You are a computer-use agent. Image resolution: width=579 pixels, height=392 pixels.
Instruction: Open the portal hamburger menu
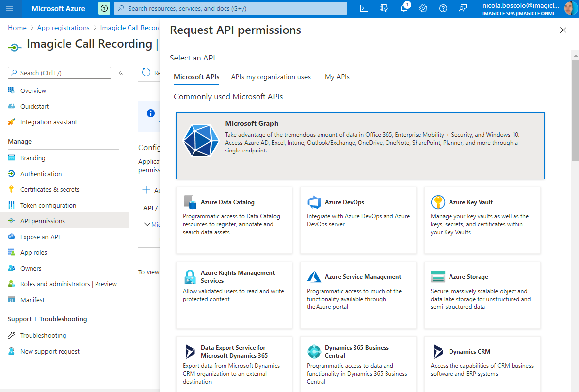(x=10, y=8)
